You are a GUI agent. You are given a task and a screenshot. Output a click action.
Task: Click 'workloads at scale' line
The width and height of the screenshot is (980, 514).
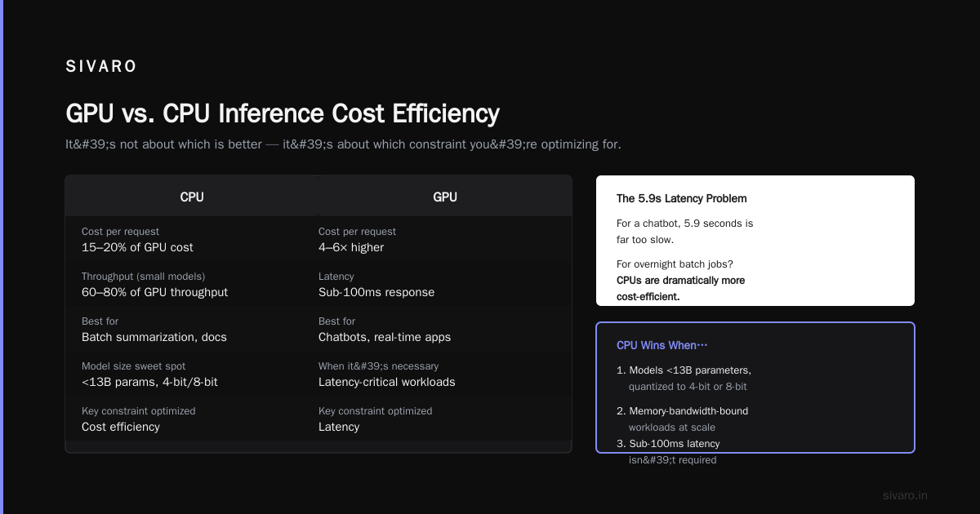672,428
